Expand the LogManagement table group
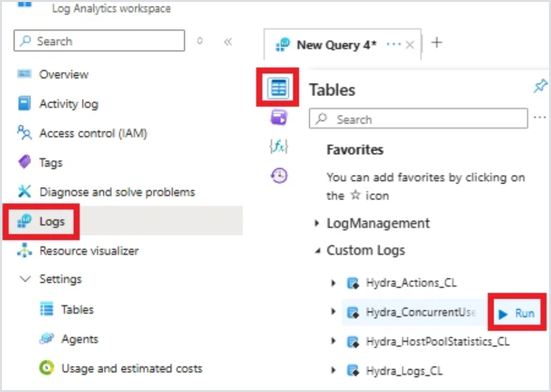The image size is (551, 392). pyautogui.click(x=318, y=223)
